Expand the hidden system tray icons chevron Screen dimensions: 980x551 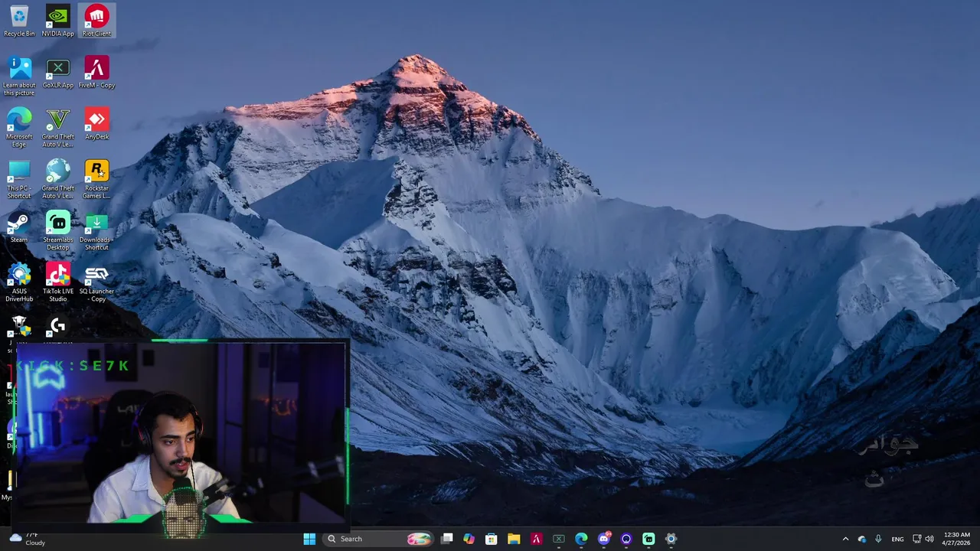coord(845,539)
